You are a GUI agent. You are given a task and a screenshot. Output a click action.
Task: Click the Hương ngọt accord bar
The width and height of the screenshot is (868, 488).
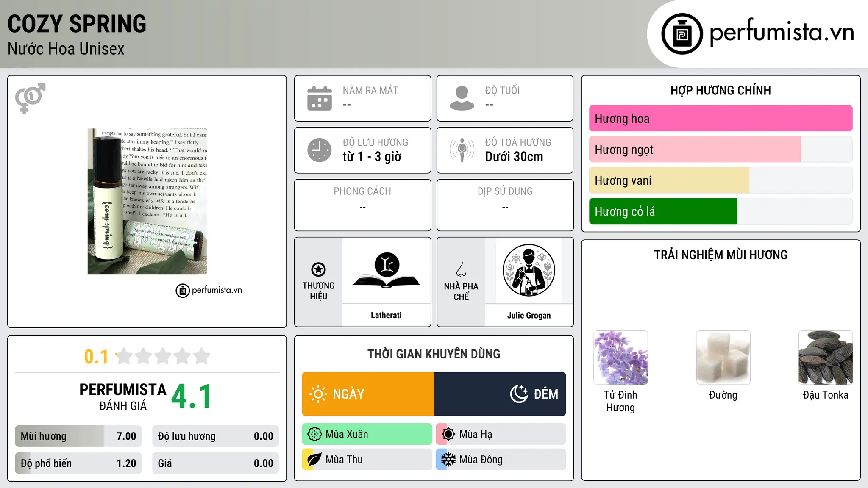tap(721, 150)
